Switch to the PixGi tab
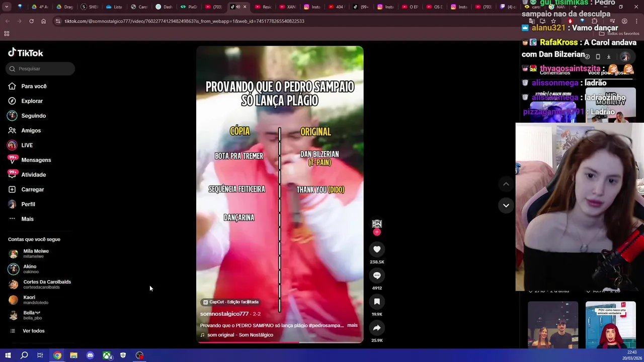This screenshot has height=362, width=644. click(x=189, y=7)
